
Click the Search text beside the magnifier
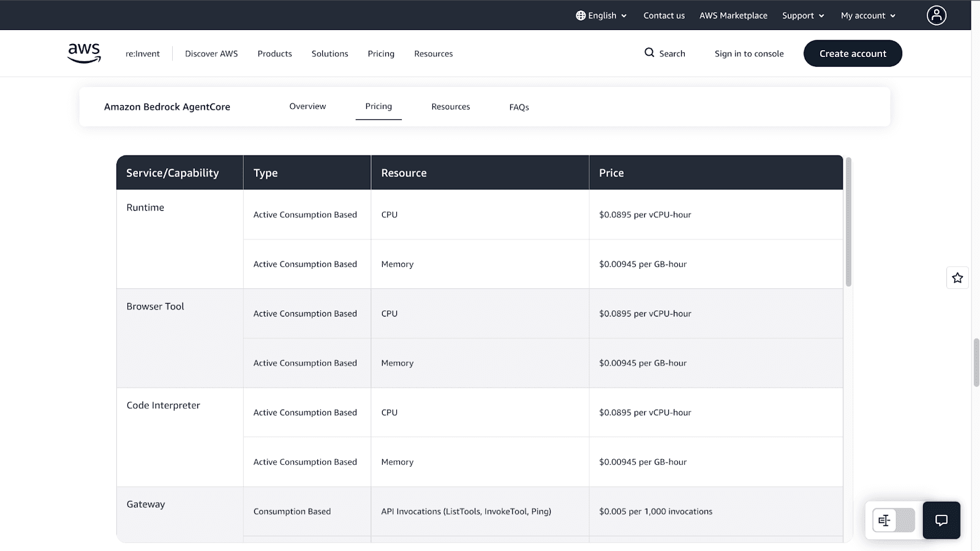click(x=672, y=54)
